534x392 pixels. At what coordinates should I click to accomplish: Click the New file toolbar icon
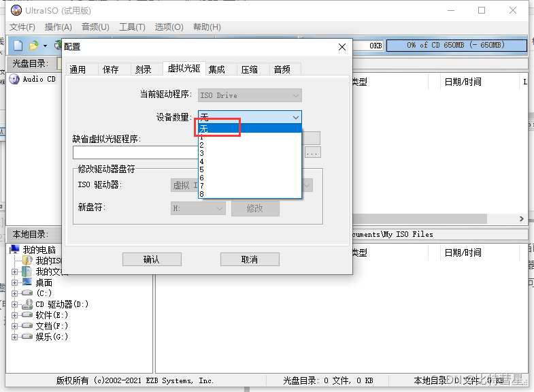(18, 46)
